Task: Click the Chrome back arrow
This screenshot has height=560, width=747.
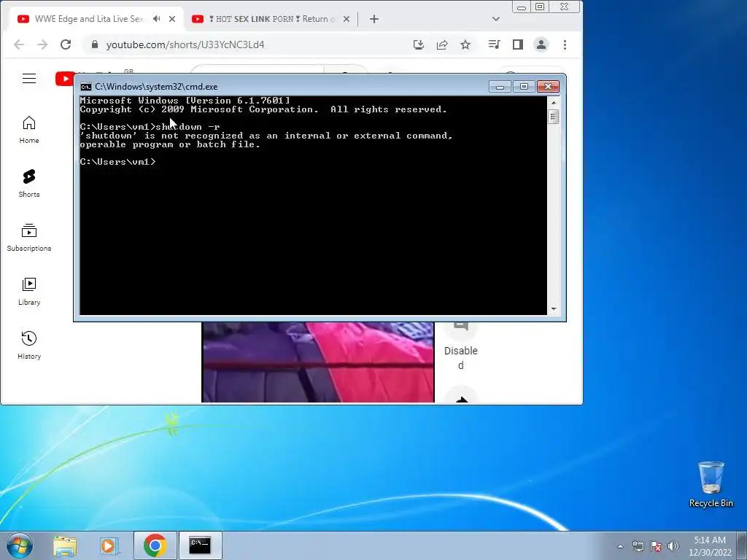Action: point(19,44)
